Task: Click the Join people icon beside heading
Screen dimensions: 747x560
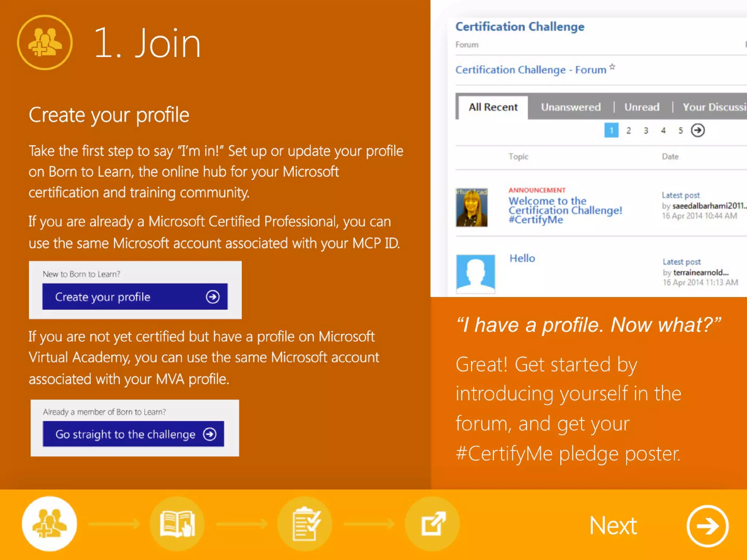Action: 45,43
